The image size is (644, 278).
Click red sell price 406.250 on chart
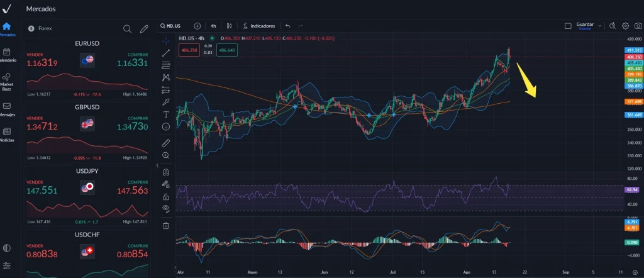(x=189, y=50)
